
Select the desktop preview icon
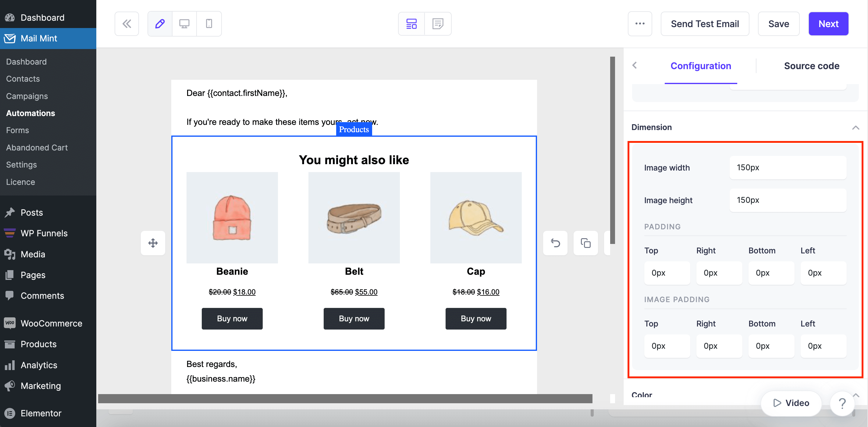point(184,23)
